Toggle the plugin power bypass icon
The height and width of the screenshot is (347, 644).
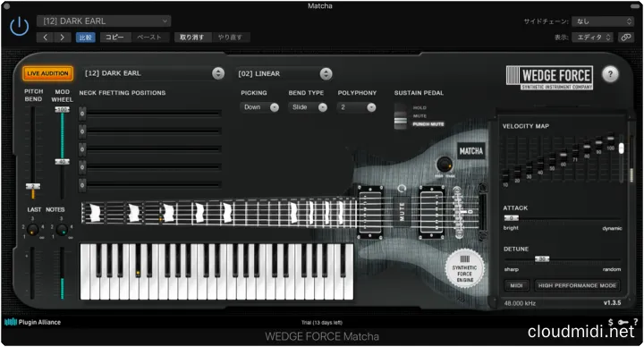click(x=20, y=27)
